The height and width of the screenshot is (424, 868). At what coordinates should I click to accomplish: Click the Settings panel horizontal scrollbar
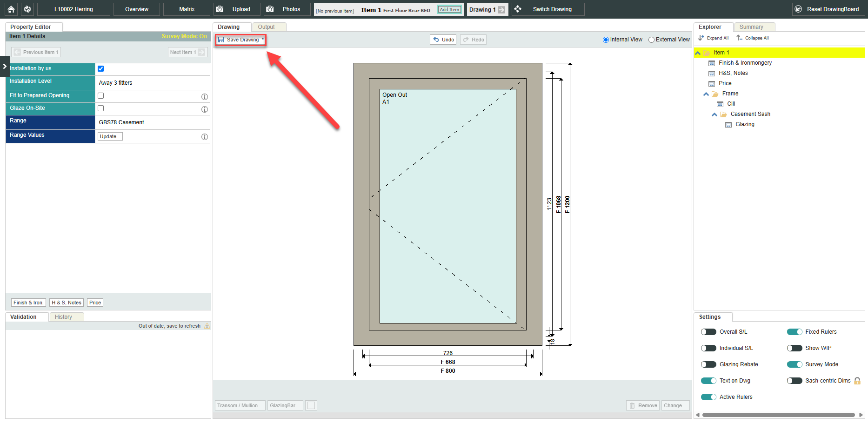point(778,415)
